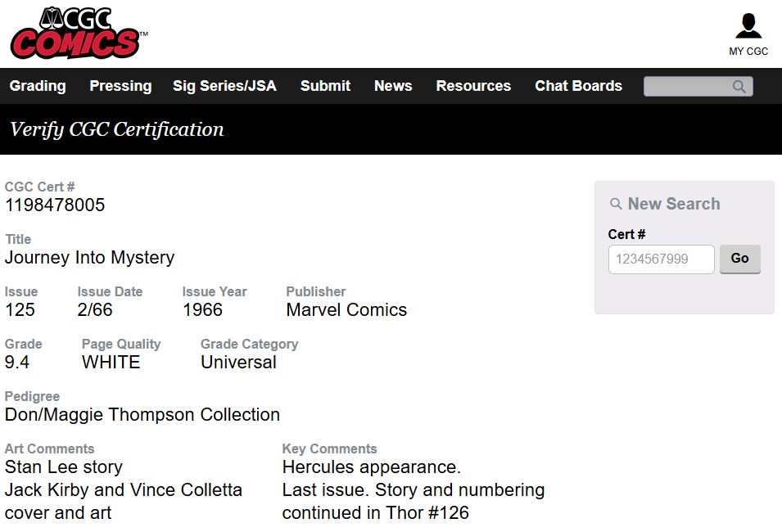
Task: Click the CGC Comics logo
Action: pyautogui.click(x=79, y=33)
